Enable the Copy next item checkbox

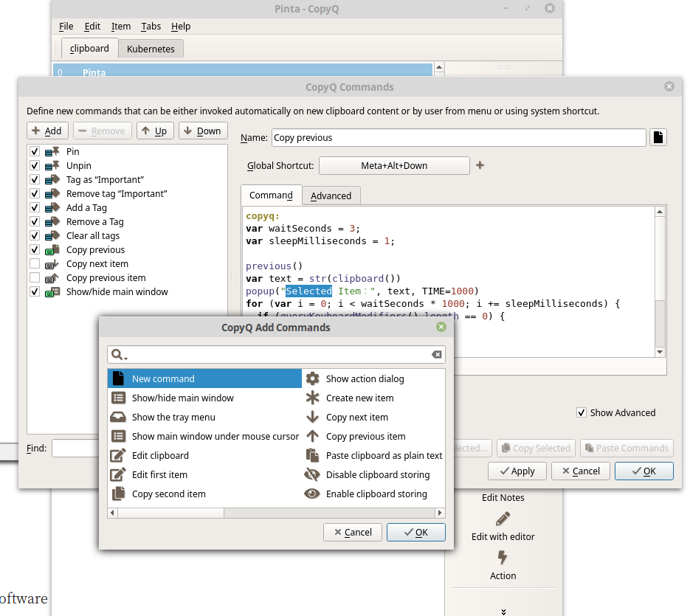pyautogui.click(x=35, y=263)
